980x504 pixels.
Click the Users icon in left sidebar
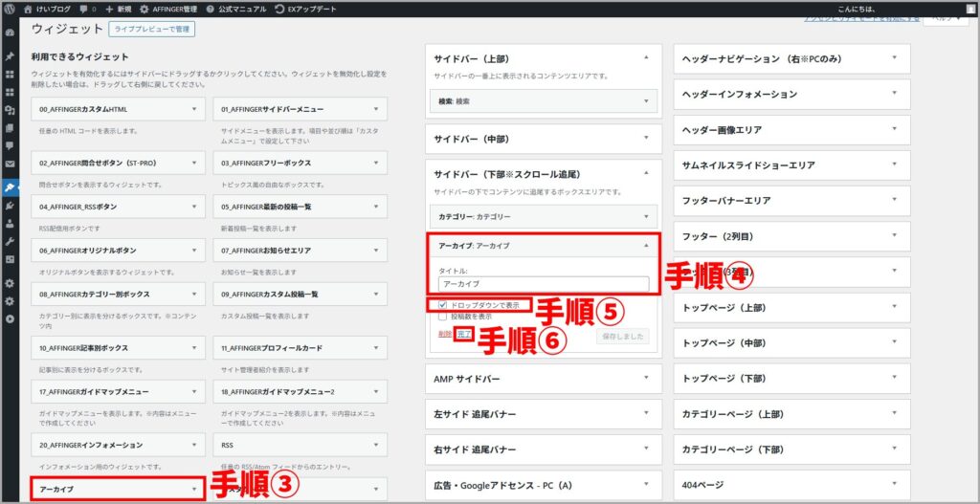click(x=11, y=223)
